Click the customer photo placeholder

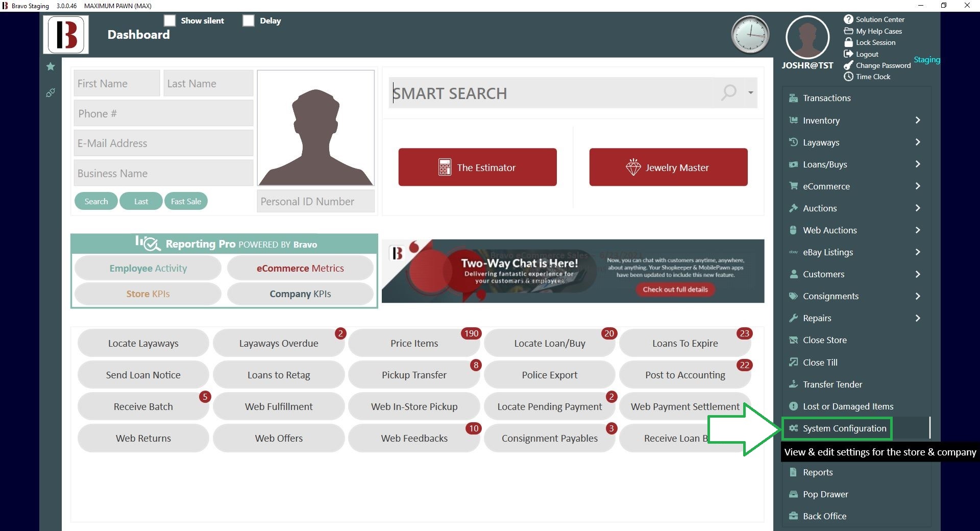click(315, 128)
